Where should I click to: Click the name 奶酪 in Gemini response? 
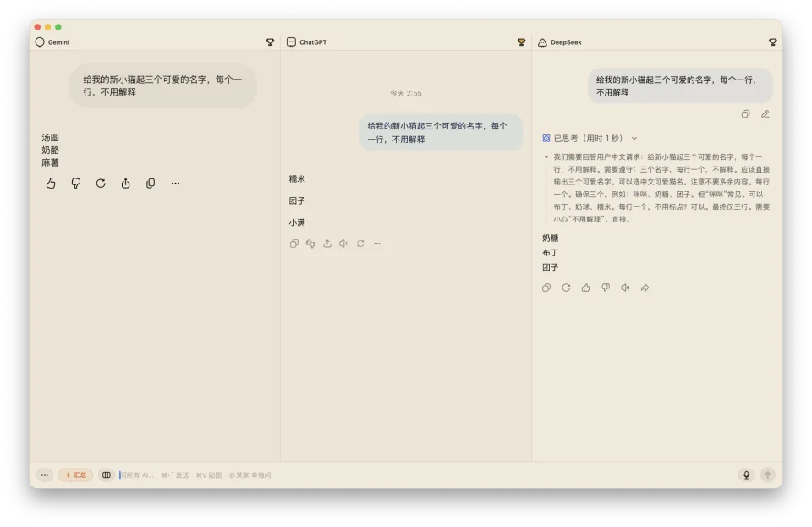pos(50,150)
